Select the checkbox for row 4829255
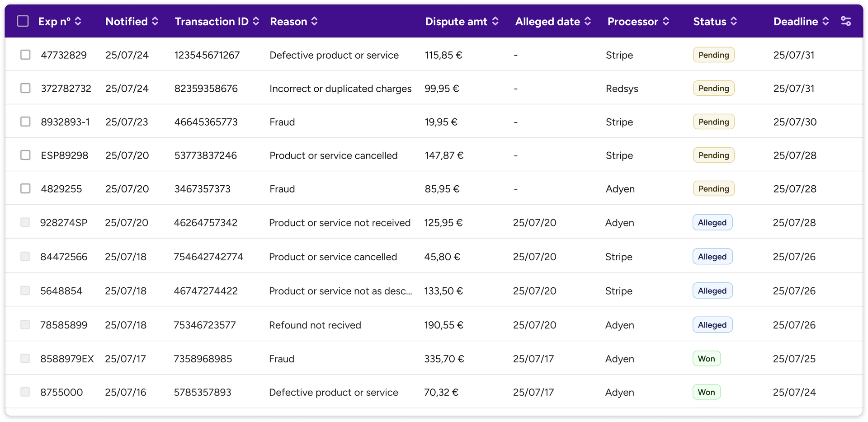This screenshot has height=422, width=868. [x=25, y=188]
